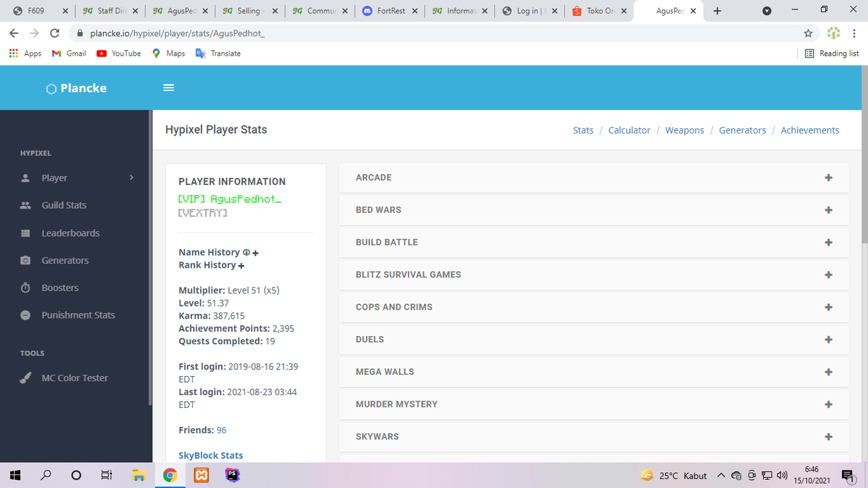
Task: Switch to the FortRest browser tab
Action: point(389,11)
